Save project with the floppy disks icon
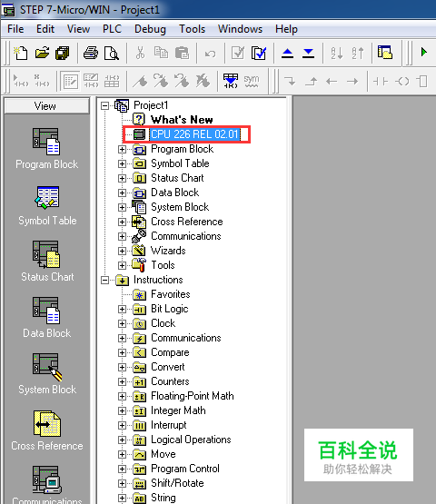This screenshot has height=504, width=436. tap(63, 53)
